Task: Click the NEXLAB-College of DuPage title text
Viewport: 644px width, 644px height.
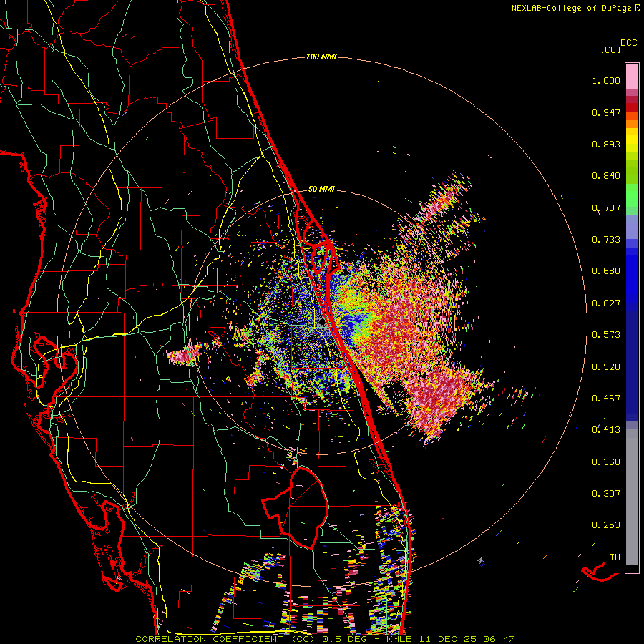Action: pyautogui.click(x=571, y=8)
